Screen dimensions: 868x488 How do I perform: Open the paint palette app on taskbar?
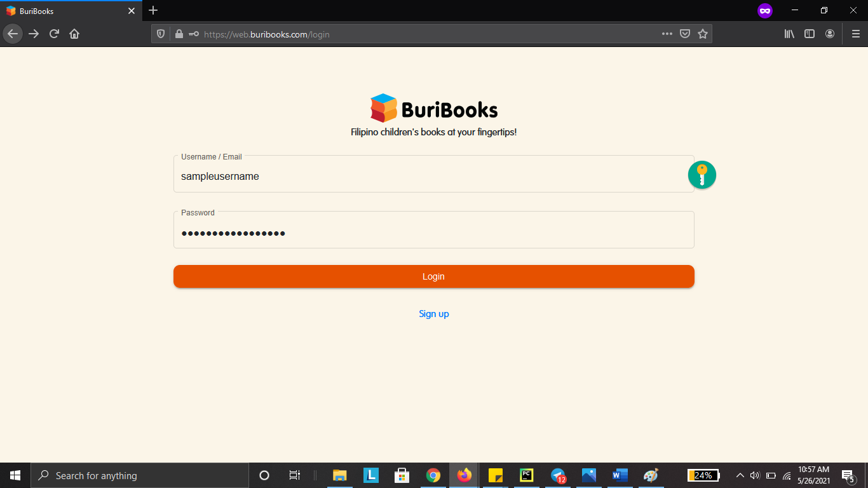coord(651,475)
